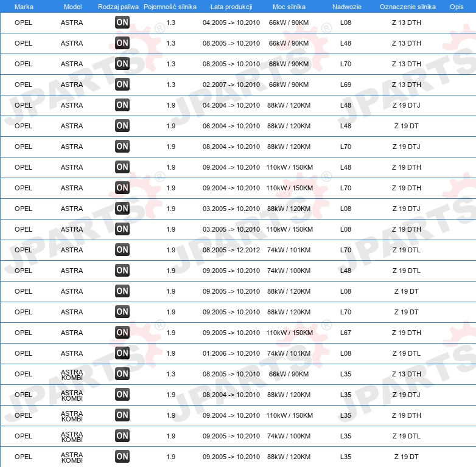Click the ON icon for Astra Kombi Z 19 DTJ row
The height and width of the screenshot is (467, 476).
[122, 394]
